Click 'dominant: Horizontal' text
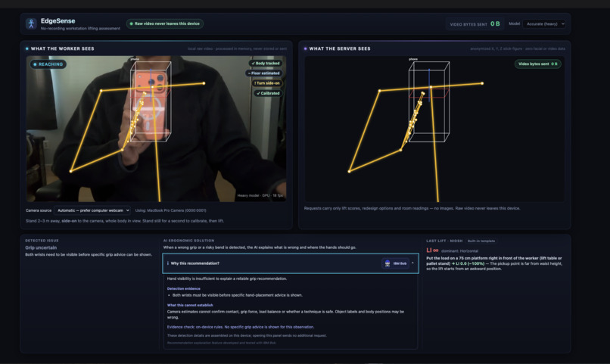 [459, 250]
